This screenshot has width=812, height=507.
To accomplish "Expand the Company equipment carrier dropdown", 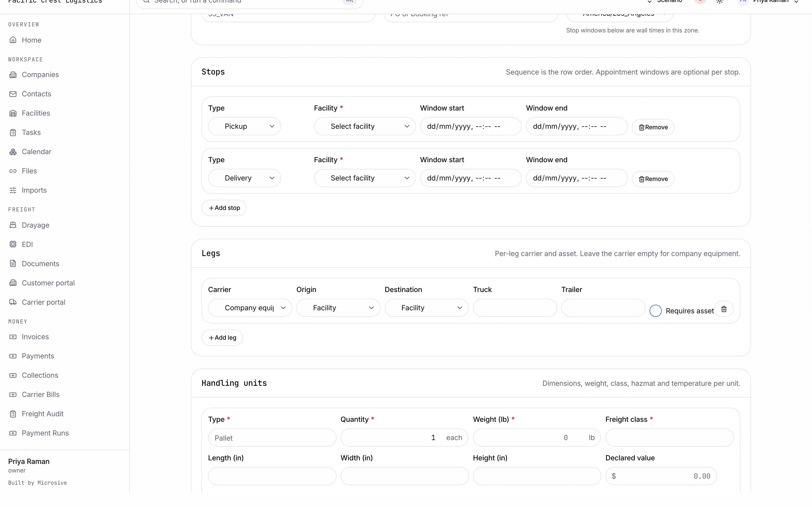I will (250, 308).
